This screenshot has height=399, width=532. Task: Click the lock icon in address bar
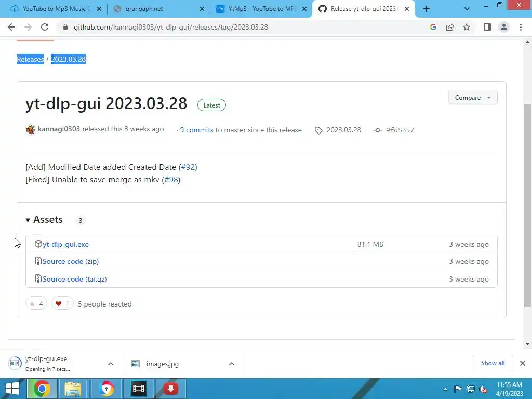[x=65, y=27]
